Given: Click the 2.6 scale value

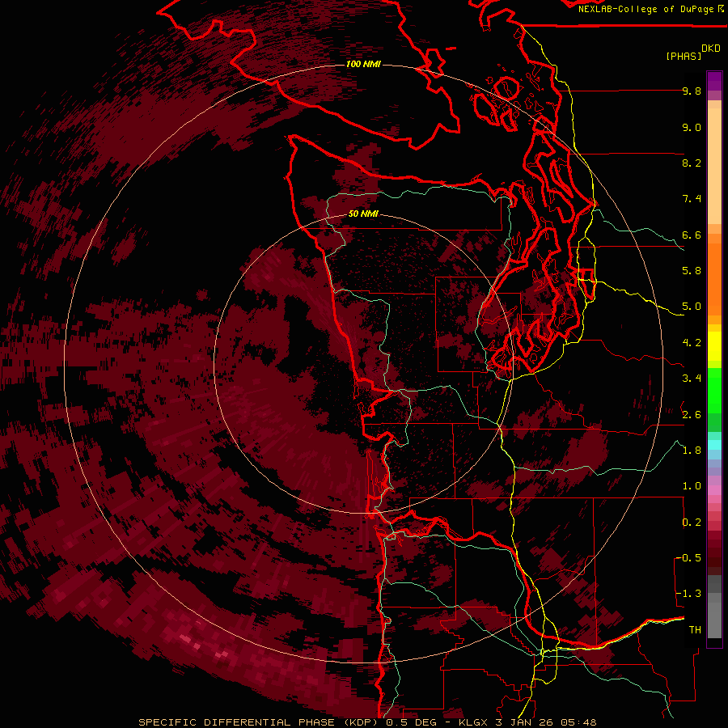Looking at the screenshot, I should (x=692, y=415).
